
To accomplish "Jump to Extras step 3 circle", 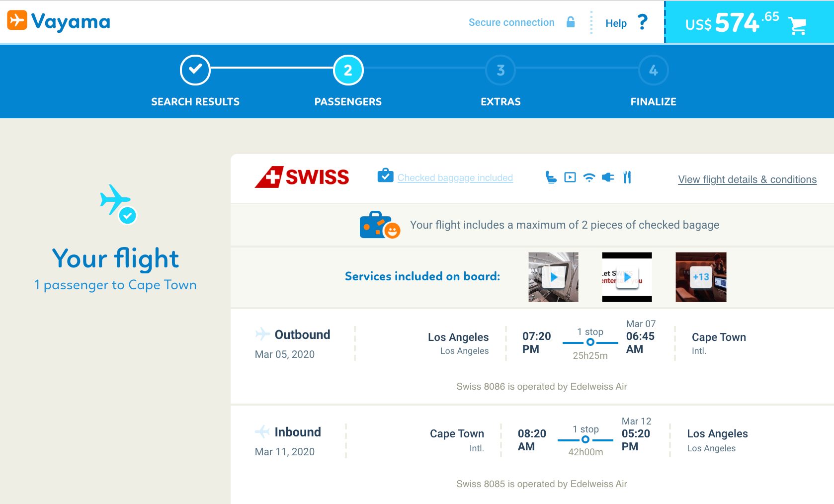I will (500, 70).
